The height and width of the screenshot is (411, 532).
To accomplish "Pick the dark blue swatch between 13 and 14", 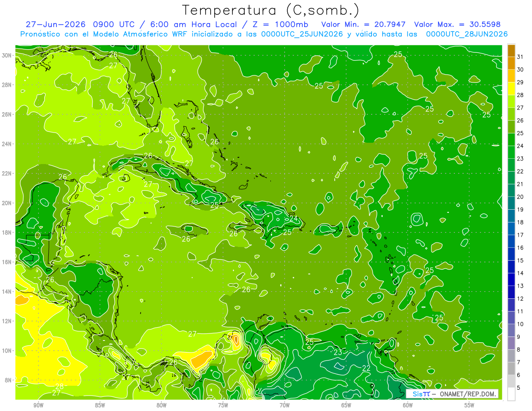I will tap(511, 279).
